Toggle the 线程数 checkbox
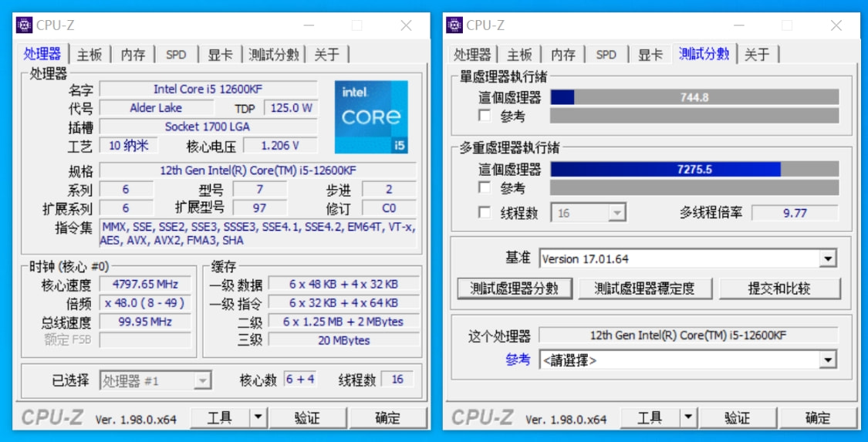The width and height of the screenshot is (868, 442). point(485,212)
